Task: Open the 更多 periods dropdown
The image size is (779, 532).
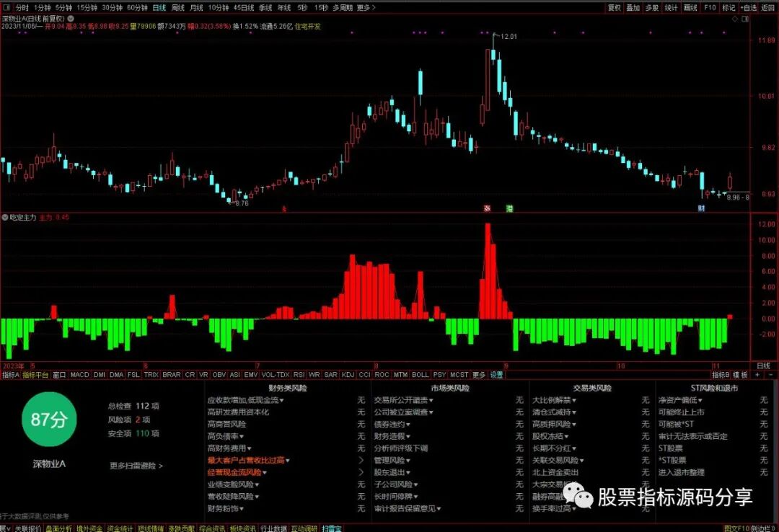Action: click(x=366, y=7)
